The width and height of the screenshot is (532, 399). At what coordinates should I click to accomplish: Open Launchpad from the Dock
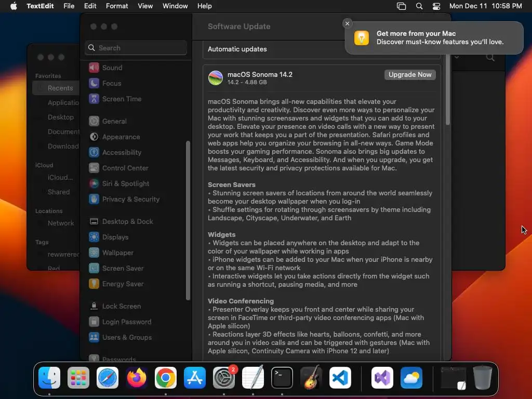pyautogui.click(x=78, y=378)
